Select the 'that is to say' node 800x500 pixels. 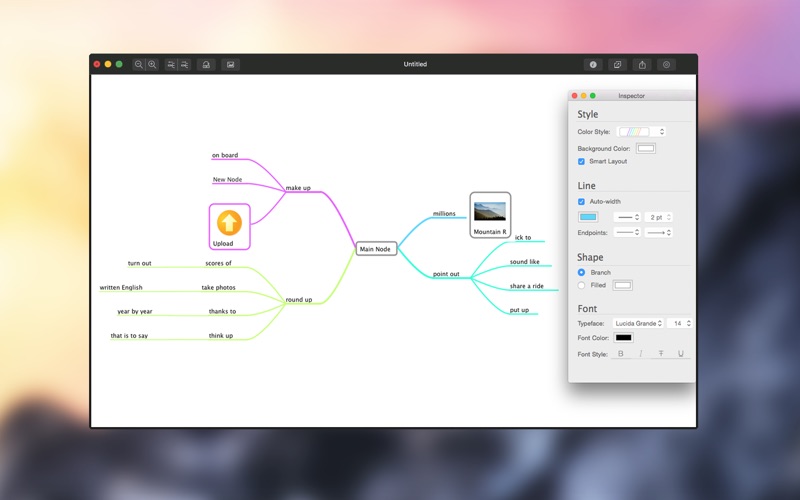click(129, 336)
